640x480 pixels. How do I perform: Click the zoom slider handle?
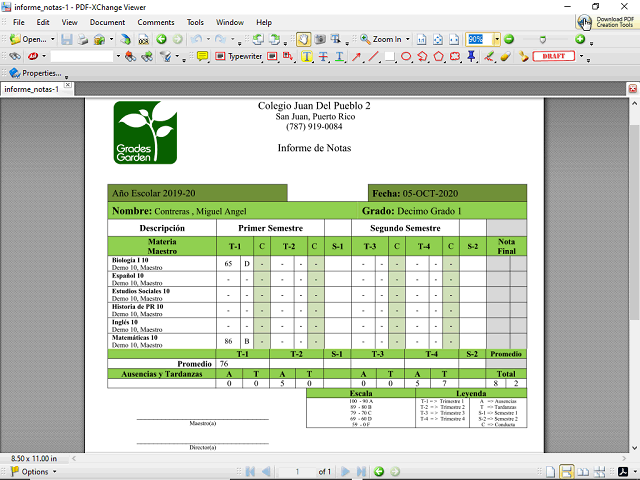[x=541, y=39]
